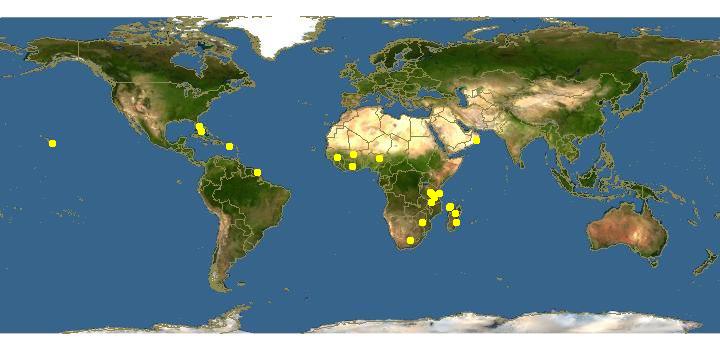Select the middle marker on eastern Madagascar

pyautogui.click(x=455, y=214)
